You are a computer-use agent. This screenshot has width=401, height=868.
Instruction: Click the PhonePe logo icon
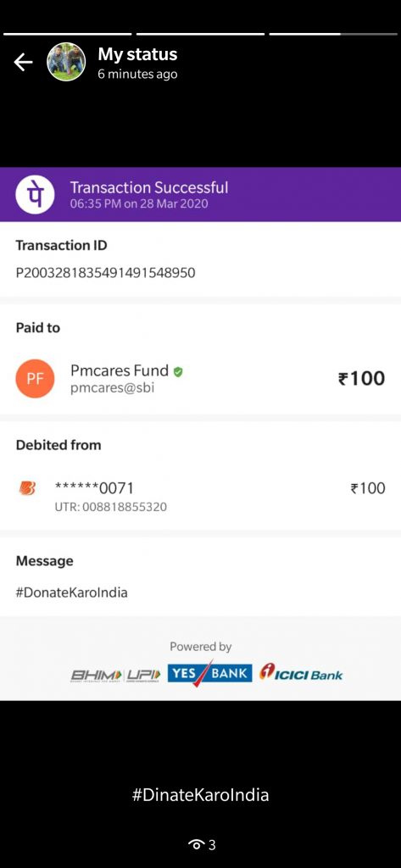[35, 195]
